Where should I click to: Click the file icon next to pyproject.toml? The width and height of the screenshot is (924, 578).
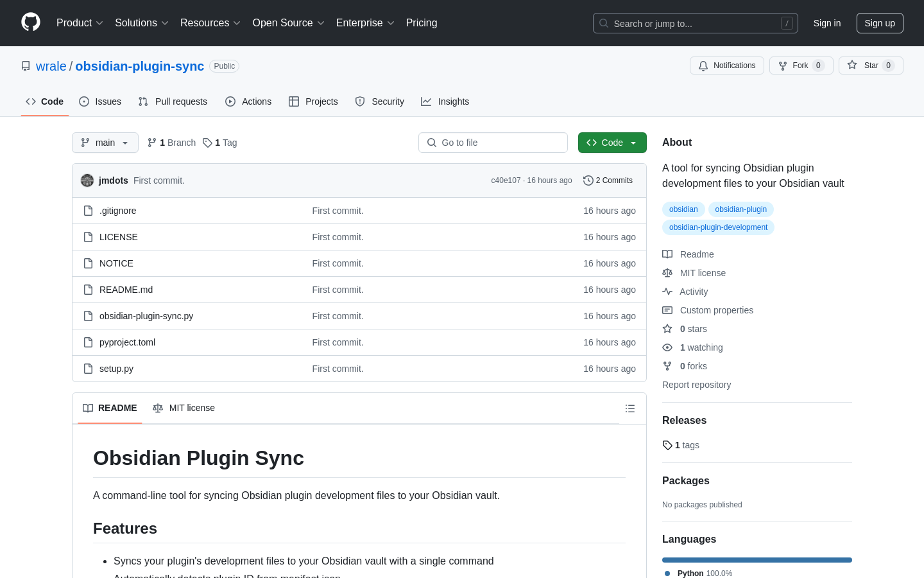[x=89, y=342]
